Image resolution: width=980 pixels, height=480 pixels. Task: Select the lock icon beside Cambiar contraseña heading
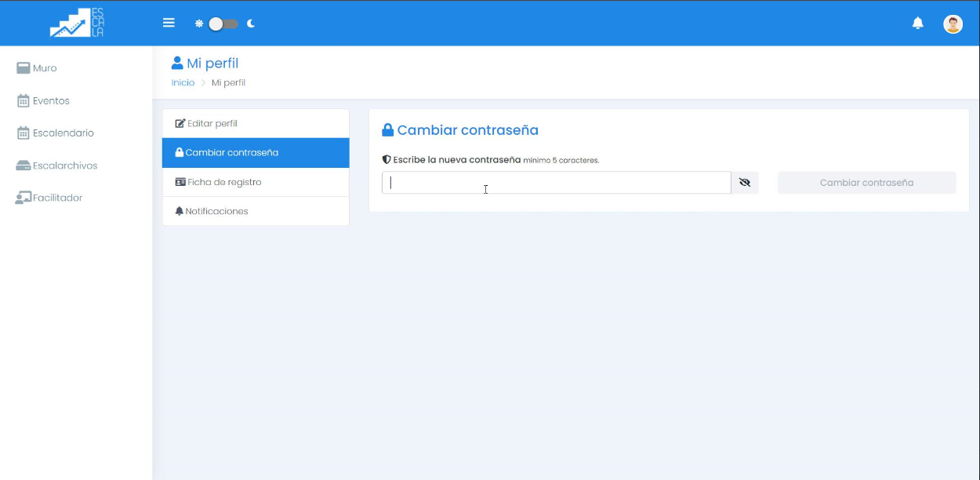(x=388, y=129)
